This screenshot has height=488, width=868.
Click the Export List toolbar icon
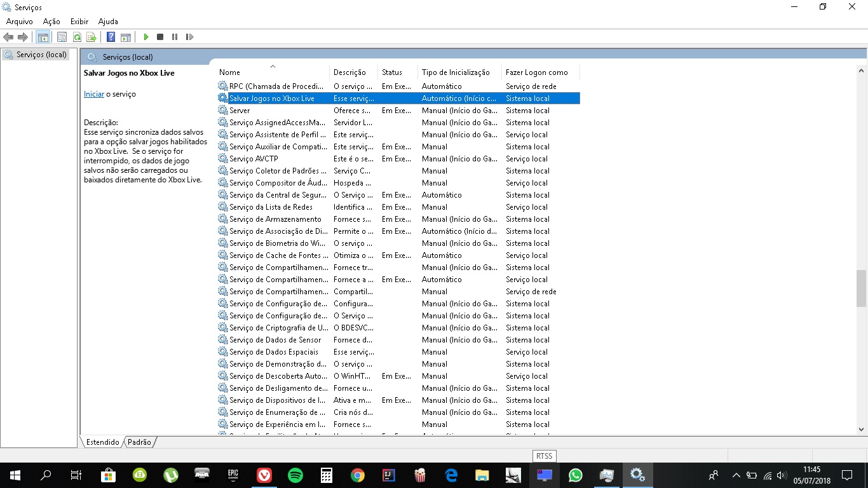click(x=92, y=37)
